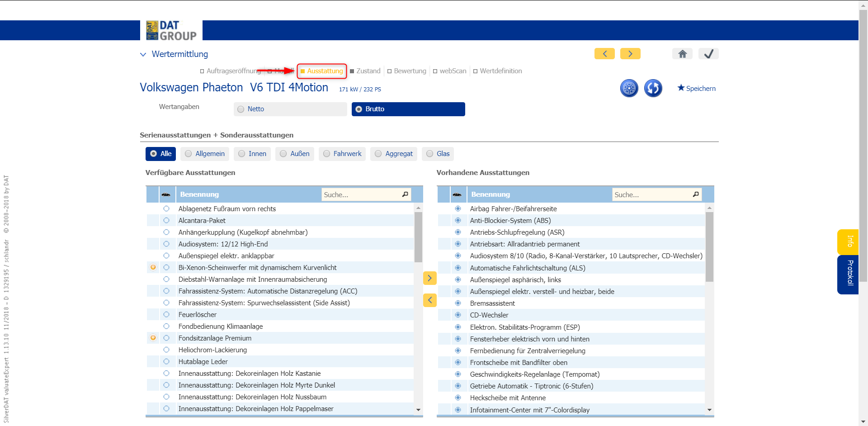Open the Zustand step

click(365, 71)
